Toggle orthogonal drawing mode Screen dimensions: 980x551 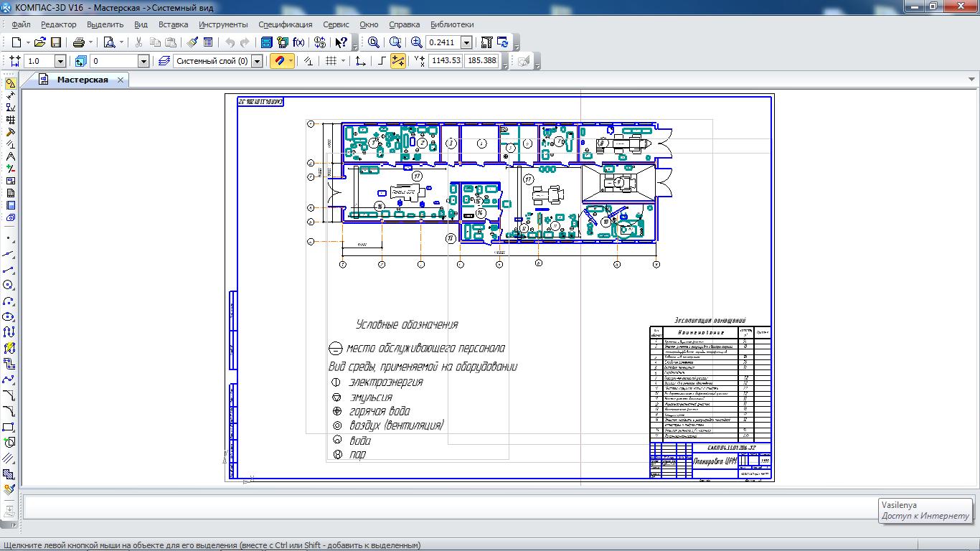click(x=382, y=62)
